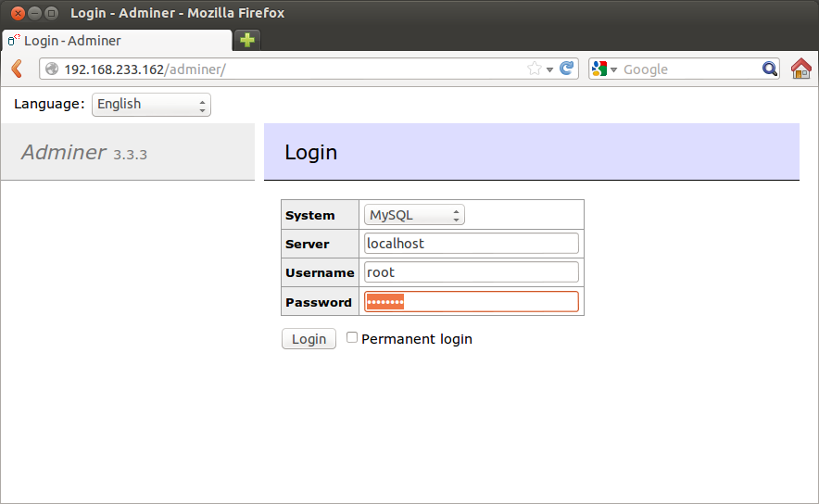Screen dimensions: 819x504
Task: Click the Server row label
Action: 308,244
